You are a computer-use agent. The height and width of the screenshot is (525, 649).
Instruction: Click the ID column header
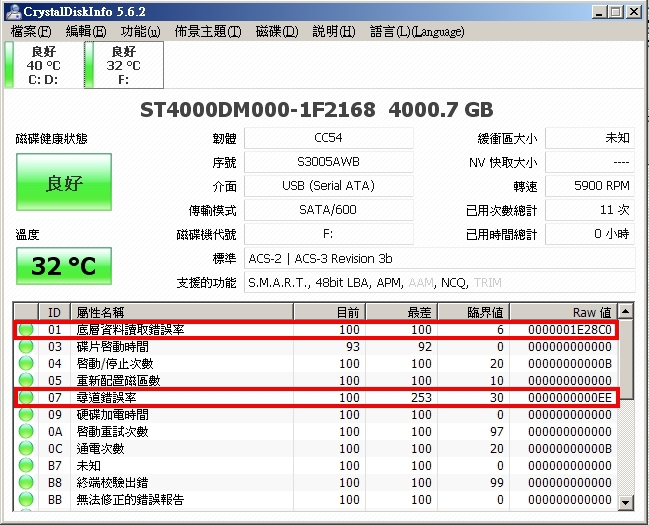click(x=54, y=312)
